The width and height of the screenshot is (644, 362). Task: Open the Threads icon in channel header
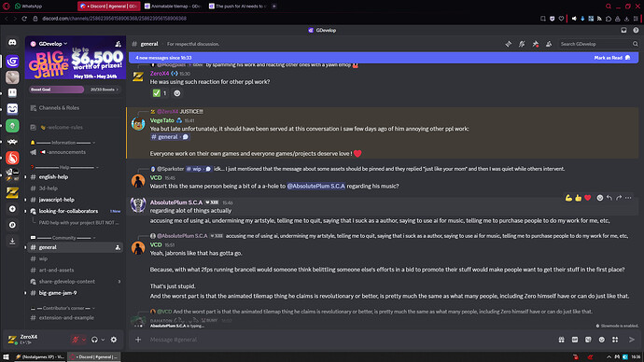508,44
